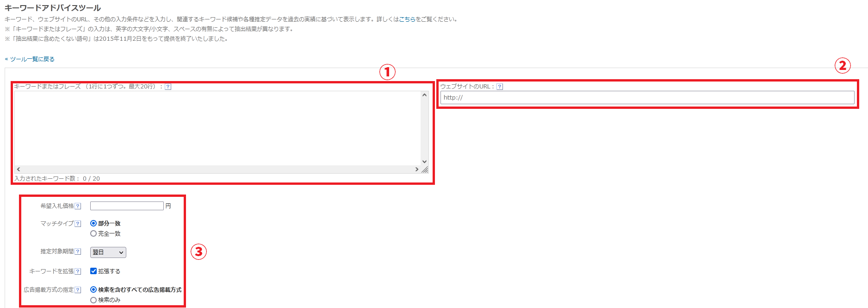Click the textarea resize grip handle
Screen dimensions: 868x308
(x=425, y=170)
